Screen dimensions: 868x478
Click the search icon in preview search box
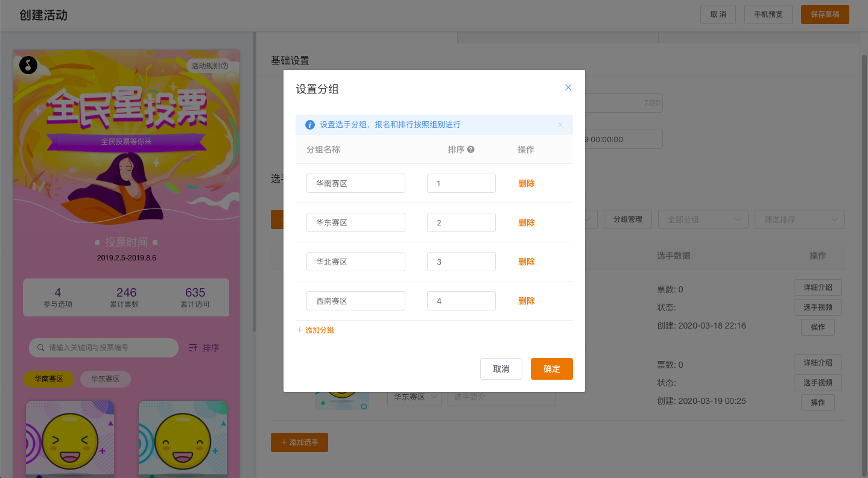[41, 348]
